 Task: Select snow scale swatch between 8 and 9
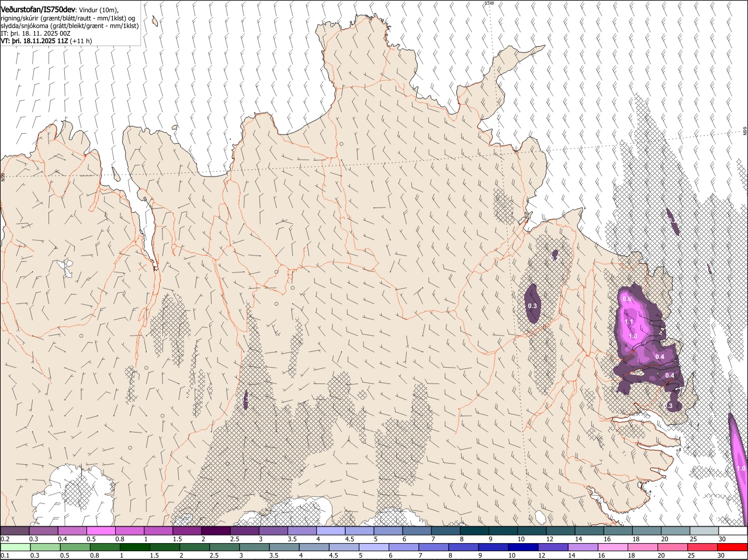pos(473,531)
